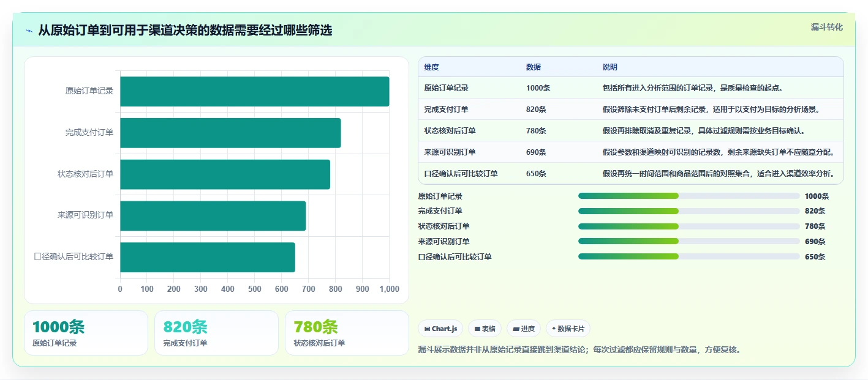Click the description beginning 假设再统一时间范围
The width and height of the screenshot is (868, 380).
point(718,174)
